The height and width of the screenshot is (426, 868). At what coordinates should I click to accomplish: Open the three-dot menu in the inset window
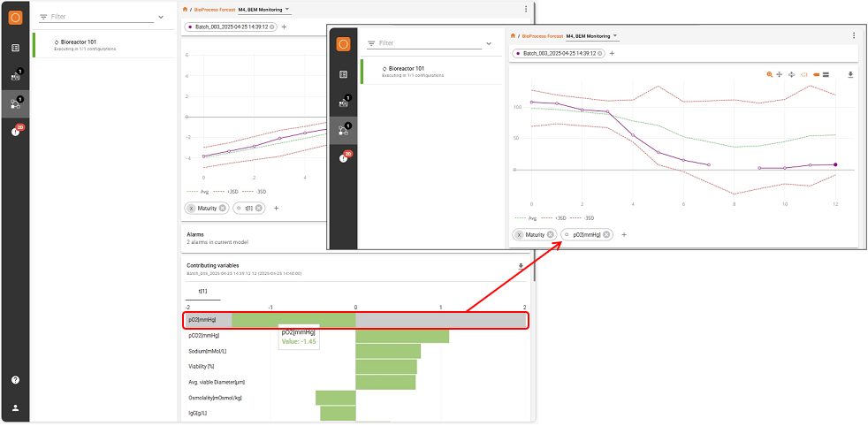click(x=854, y=35)
